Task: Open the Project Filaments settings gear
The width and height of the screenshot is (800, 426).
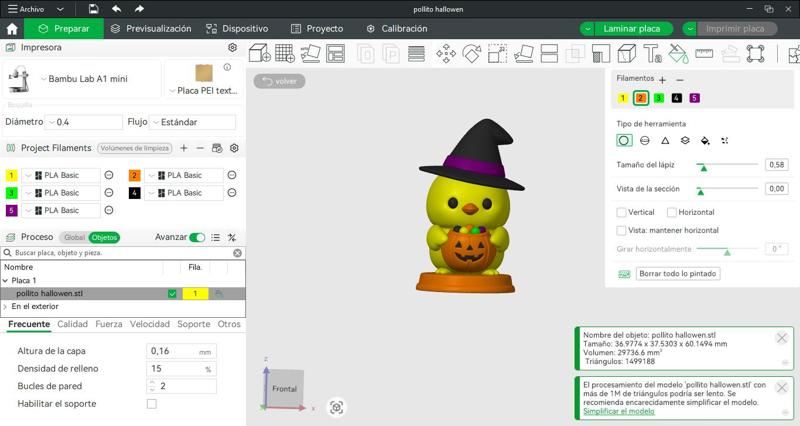Action: [x=234, y=148]
